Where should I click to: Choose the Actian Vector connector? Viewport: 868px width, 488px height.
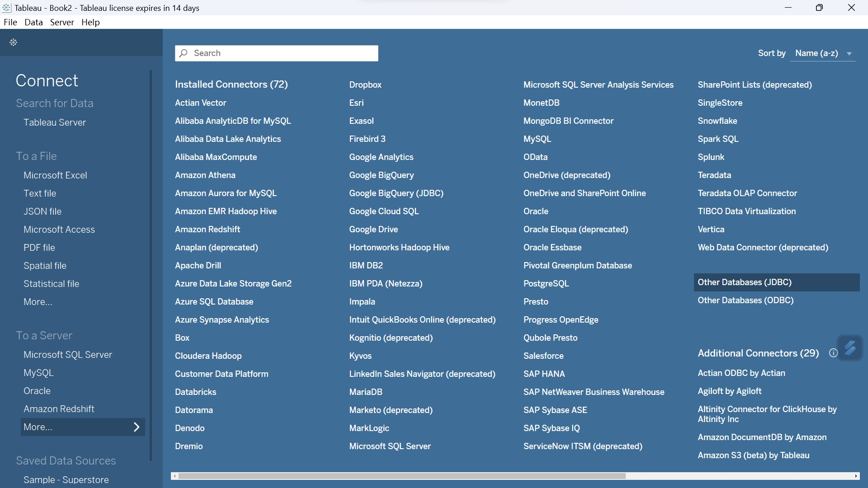[x=201, y=103]
